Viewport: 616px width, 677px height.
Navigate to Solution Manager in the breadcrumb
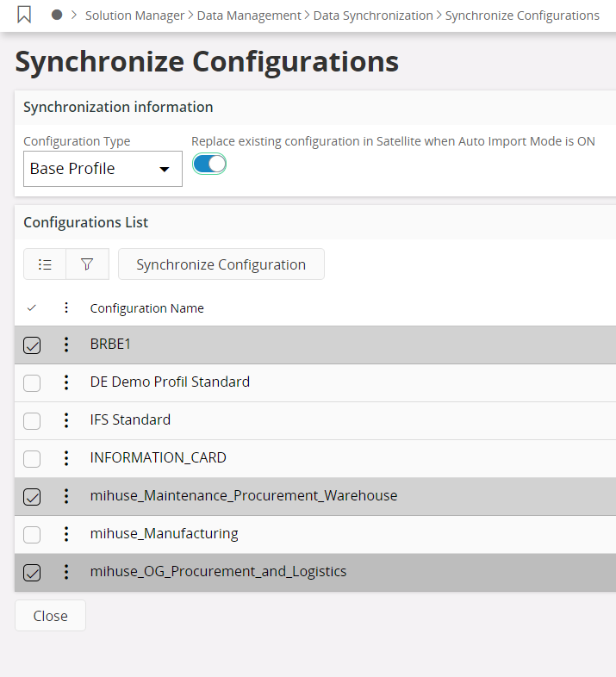[x=134, y=16]
